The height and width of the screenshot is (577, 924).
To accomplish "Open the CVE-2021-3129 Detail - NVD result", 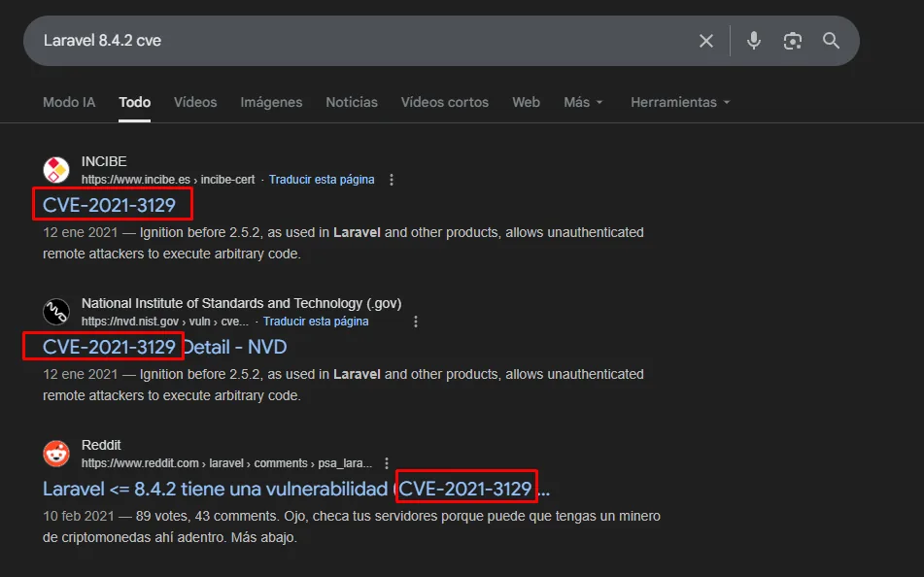I will pyautogui.click(x=164, y=347).
